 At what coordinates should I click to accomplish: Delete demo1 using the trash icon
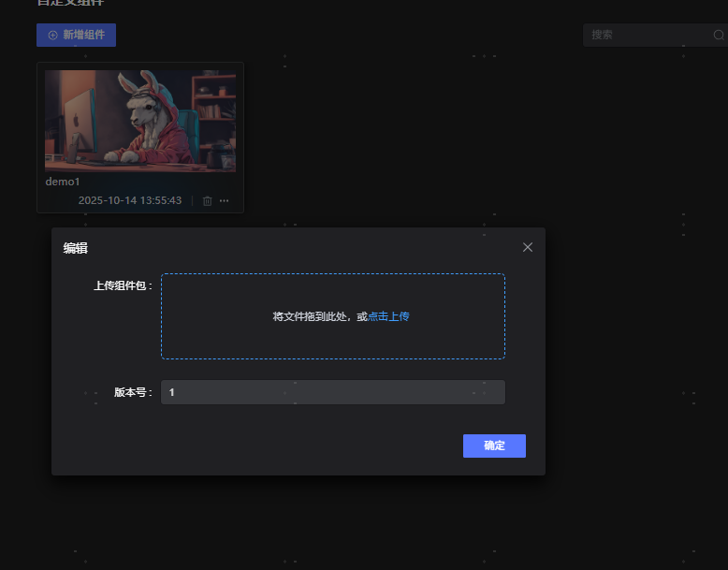point(208,200)
